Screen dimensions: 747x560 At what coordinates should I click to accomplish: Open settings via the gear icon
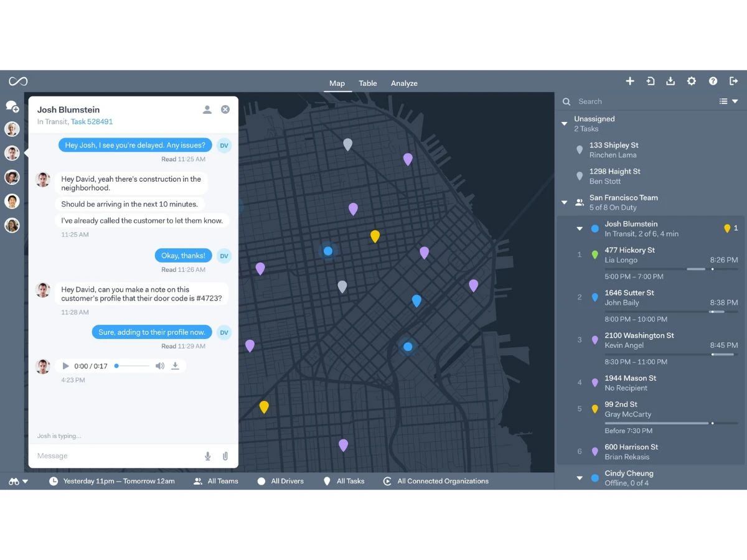(x=692, y=81)
